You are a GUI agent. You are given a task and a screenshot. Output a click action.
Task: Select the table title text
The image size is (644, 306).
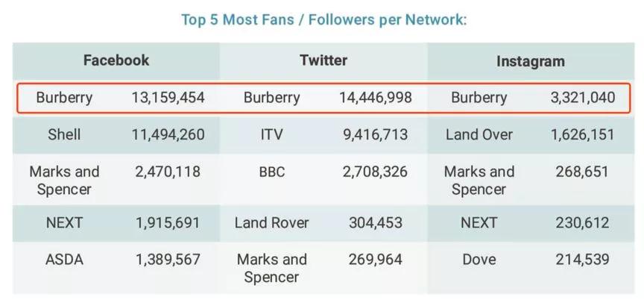324,19
